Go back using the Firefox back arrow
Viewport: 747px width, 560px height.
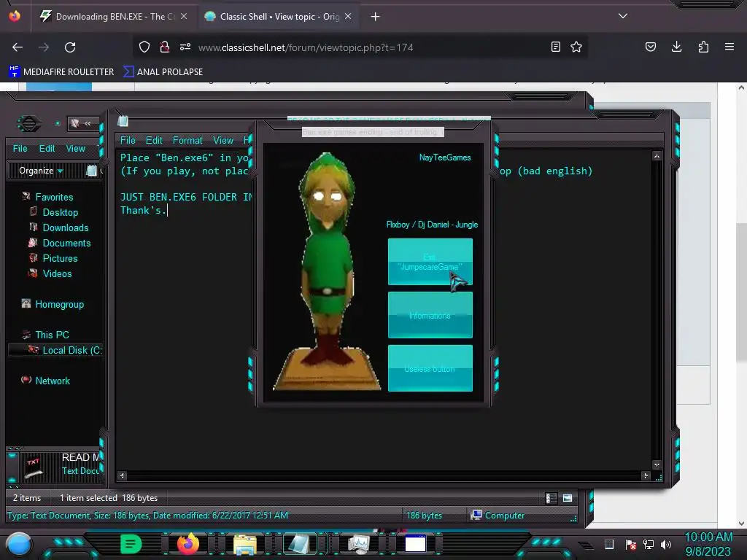[18, 47]
